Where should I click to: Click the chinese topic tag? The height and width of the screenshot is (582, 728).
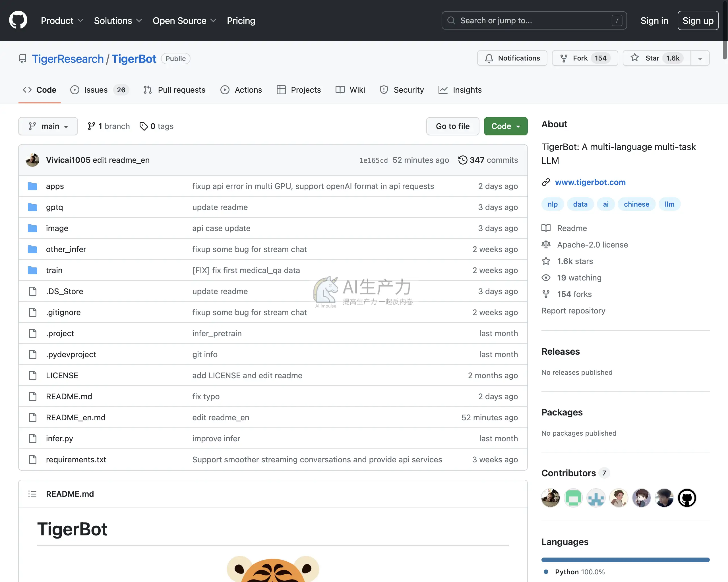click(636, 204)
